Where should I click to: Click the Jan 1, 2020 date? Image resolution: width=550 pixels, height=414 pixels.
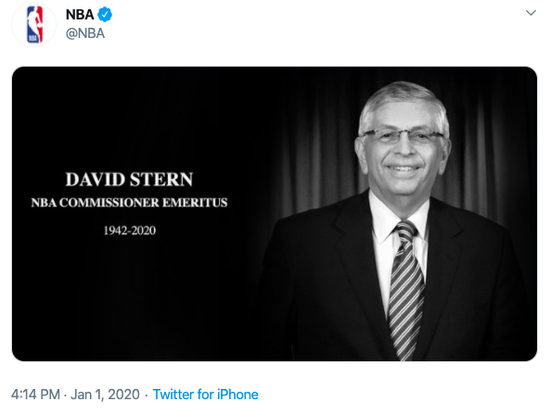105,394
